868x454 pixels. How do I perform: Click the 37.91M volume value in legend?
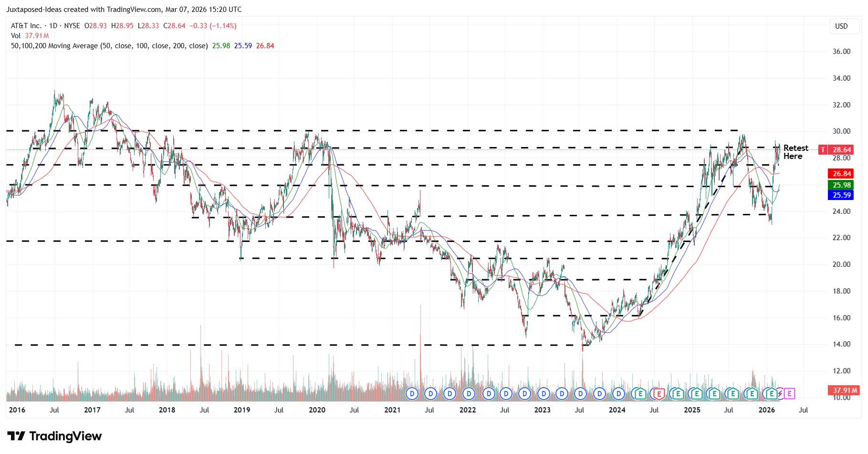[37, 36]
